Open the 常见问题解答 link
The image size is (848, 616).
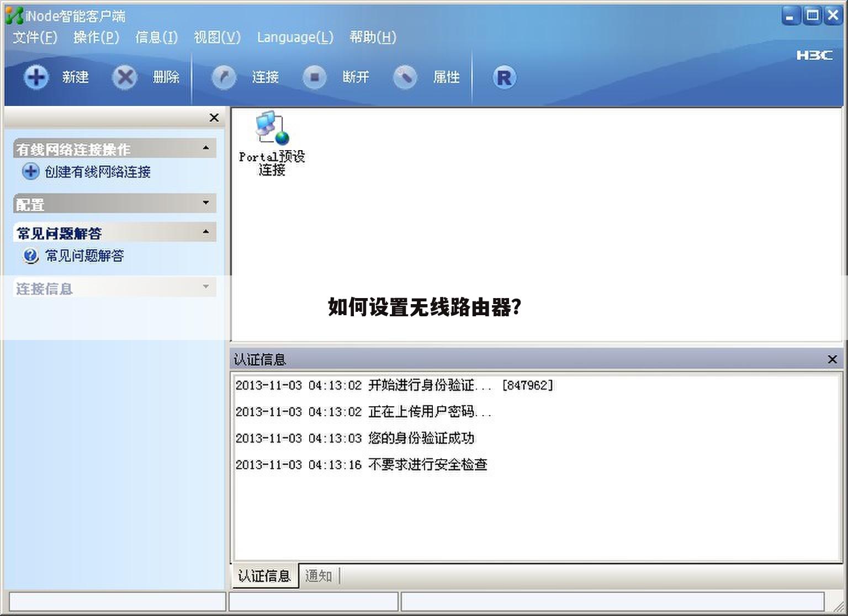[84, 256]
